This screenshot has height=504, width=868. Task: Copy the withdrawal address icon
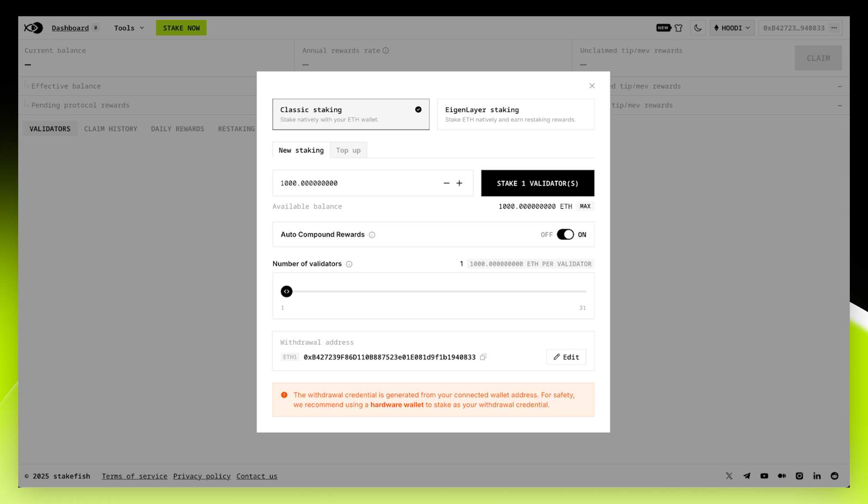(x=483, y=357)
